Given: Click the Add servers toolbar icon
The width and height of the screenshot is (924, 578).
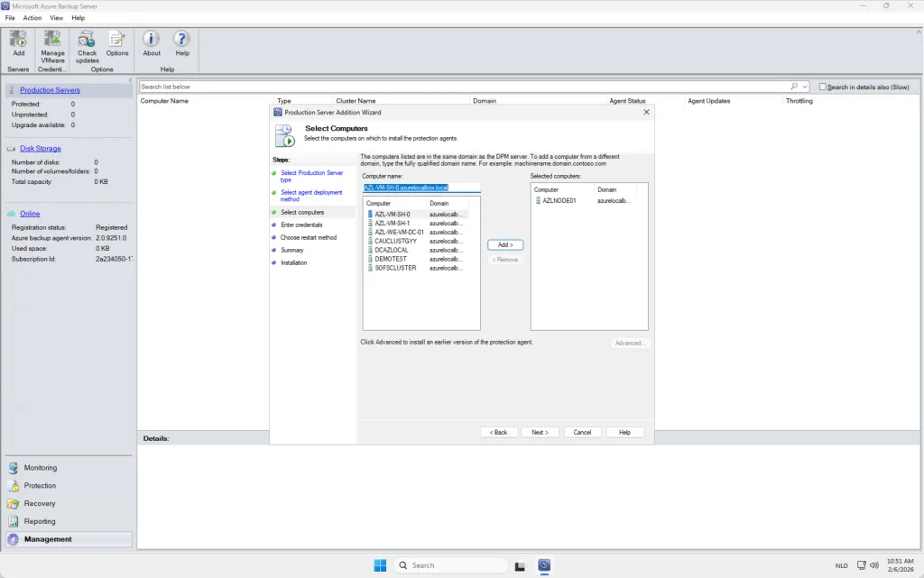Looking at the screenshot, I should pos(18,40).
